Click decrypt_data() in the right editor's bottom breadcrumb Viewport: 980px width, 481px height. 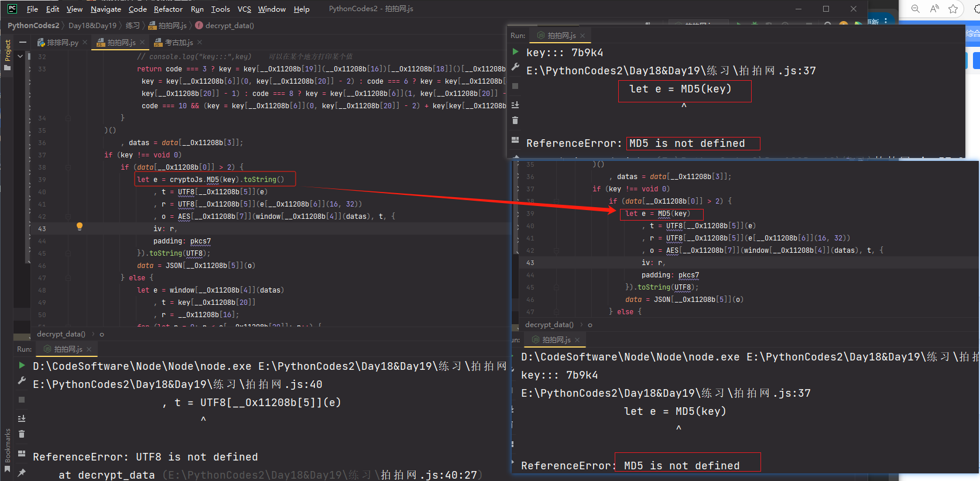(549, 325)
